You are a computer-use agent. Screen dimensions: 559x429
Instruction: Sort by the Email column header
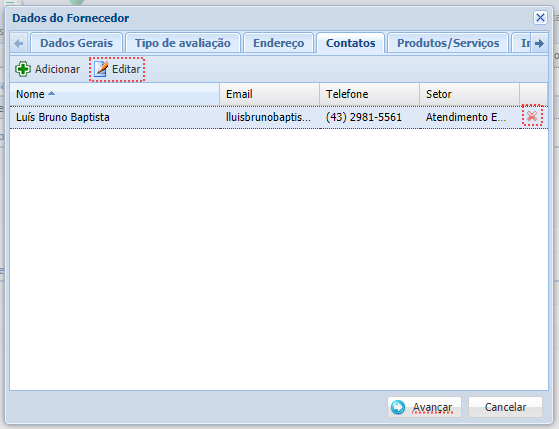pyautogui.click(x=270, y=94)
